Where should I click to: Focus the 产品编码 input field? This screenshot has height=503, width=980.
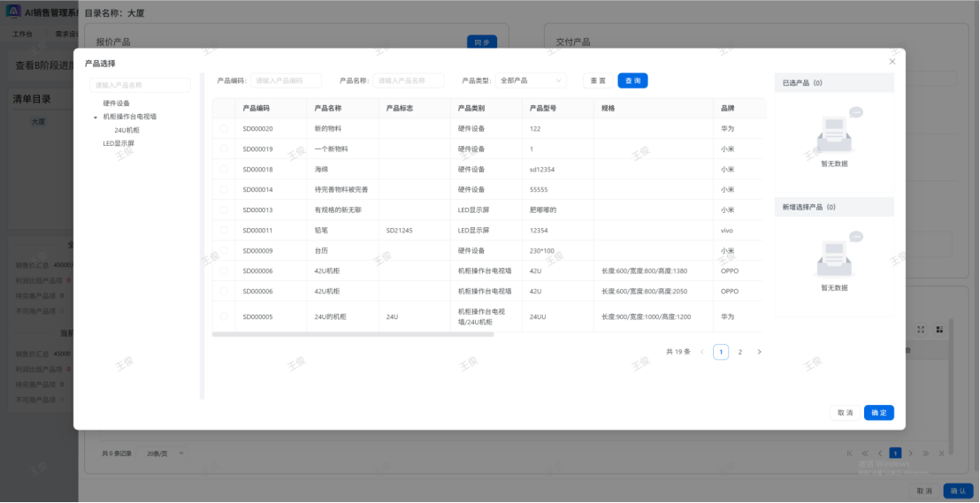point(287,80)
